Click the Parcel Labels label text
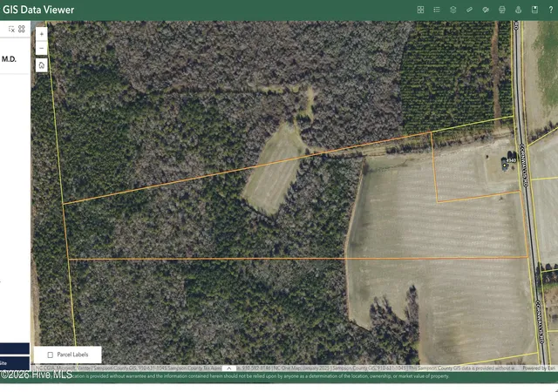This screenshot has height=392, width=558. pos(72,355)
